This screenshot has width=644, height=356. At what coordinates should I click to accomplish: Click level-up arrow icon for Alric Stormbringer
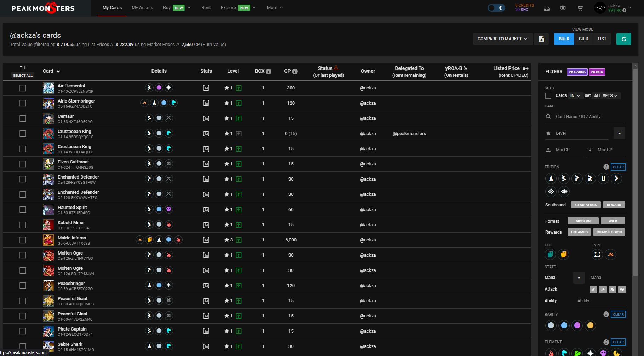tap(239, 103)
